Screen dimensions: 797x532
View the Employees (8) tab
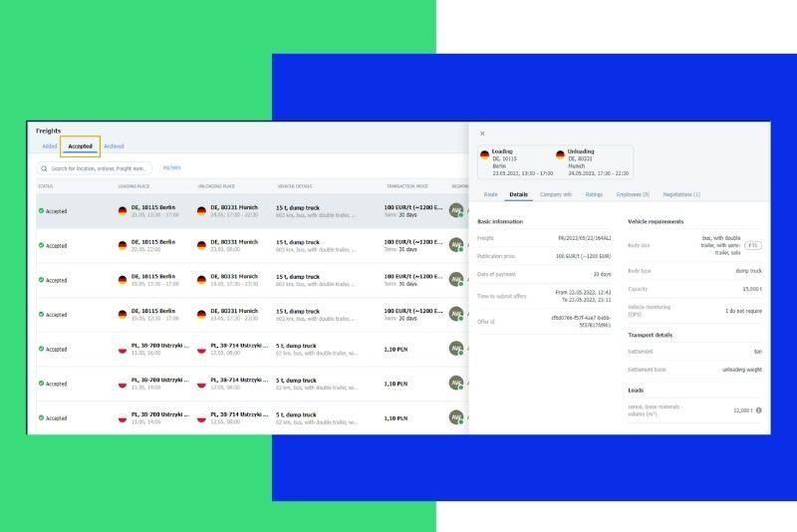(x=632, y=194)
